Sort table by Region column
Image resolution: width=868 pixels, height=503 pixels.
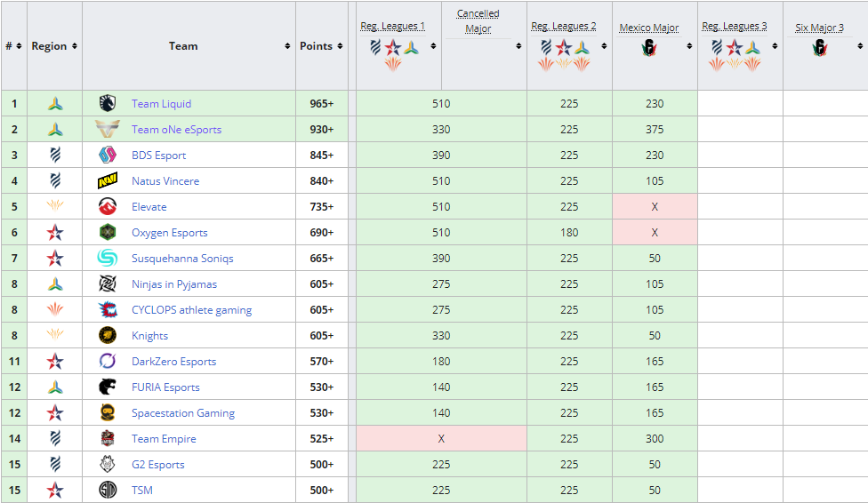pyautogui.click(x=75, y=46)
